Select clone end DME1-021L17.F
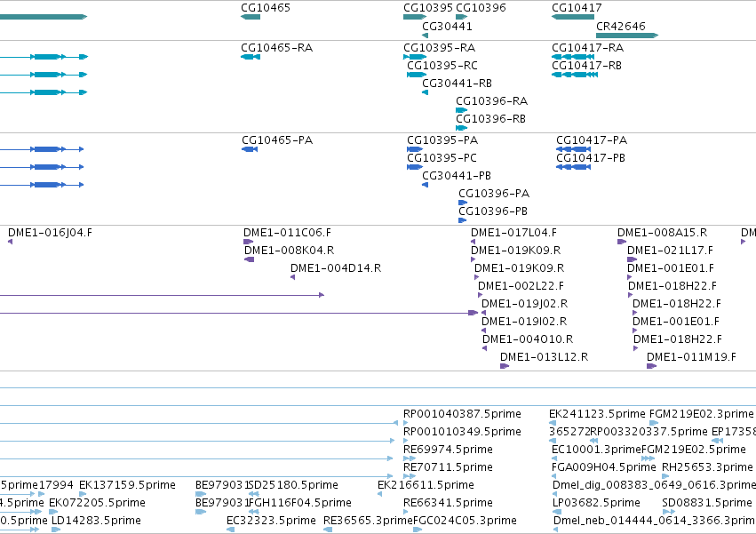This screenshot has height=534, width=756. point(670,251)
